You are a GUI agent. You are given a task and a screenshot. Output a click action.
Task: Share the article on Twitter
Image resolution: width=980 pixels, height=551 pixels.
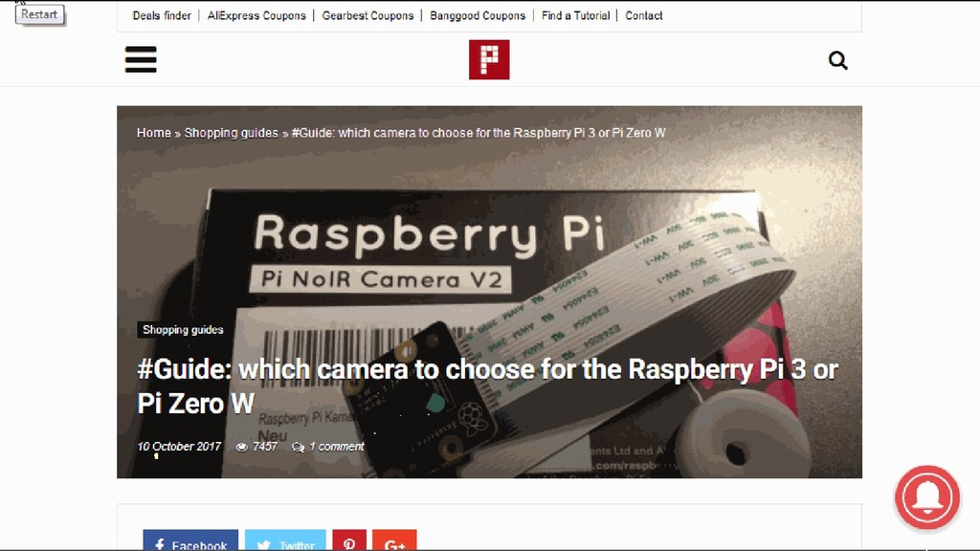click(285, 540)
